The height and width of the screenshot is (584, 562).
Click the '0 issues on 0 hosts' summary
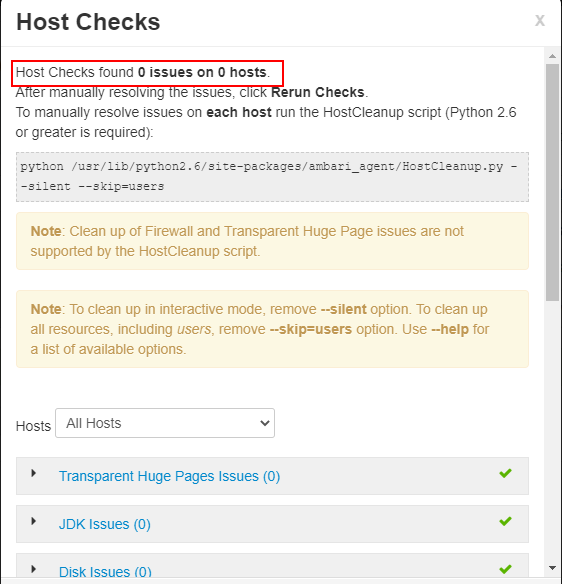pyautogui.click(x=202, y=72)
